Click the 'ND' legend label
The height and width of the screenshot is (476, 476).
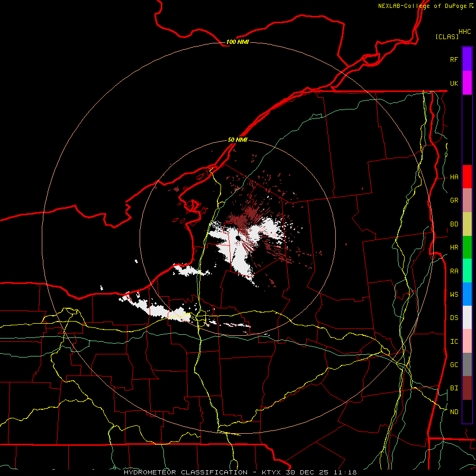click(454, 411)
